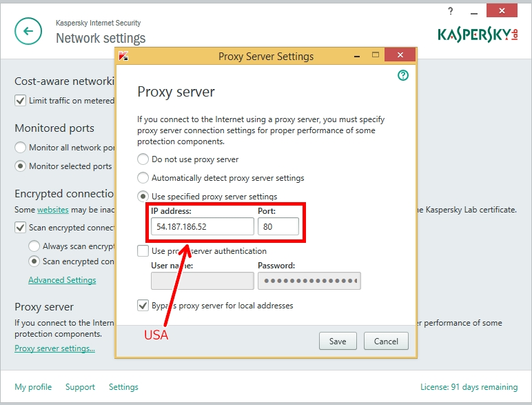The height and width of the screenshot is (405, 532).
Task: Enable Use proxy server authentication checkbox
Action: coord(143,251)
